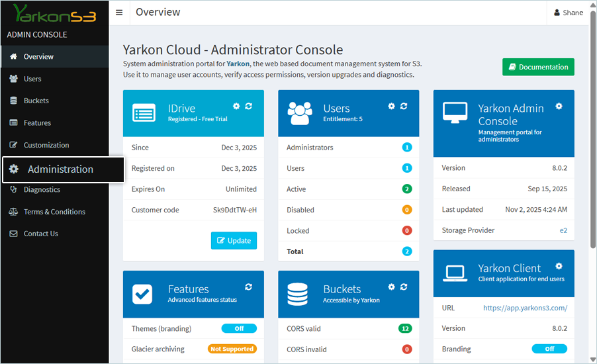This screenshot has height=364, width=597.
Task: Click the hamburger menu icon to collapse sidebar
Action: coord(118,12)
